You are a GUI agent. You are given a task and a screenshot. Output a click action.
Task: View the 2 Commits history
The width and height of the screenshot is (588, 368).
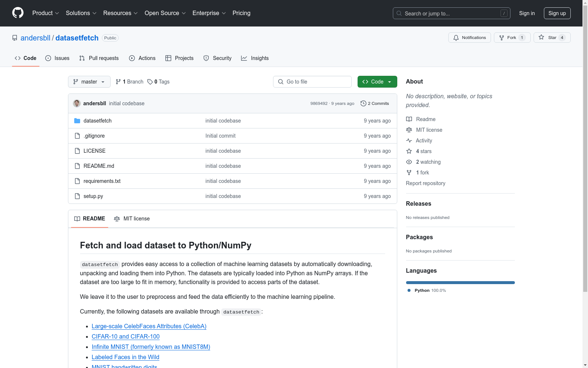(375, 103)
